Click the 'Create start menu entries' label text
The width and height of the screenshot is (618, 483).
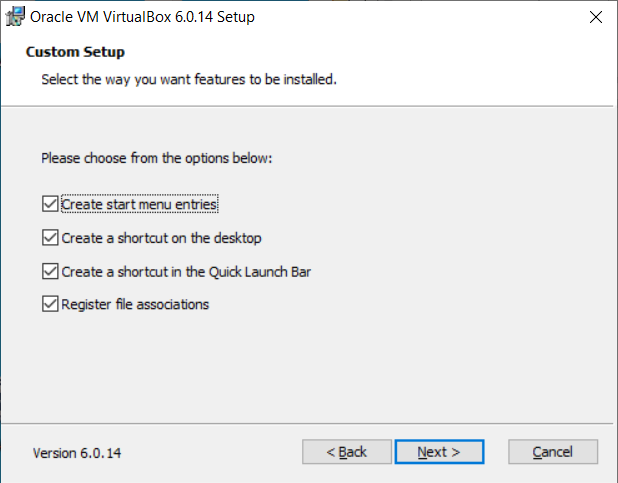click(139, 204)
